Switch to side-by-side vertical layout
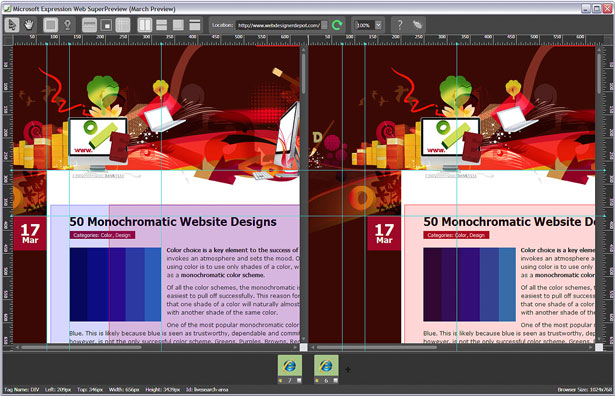 tap(145, 25)
